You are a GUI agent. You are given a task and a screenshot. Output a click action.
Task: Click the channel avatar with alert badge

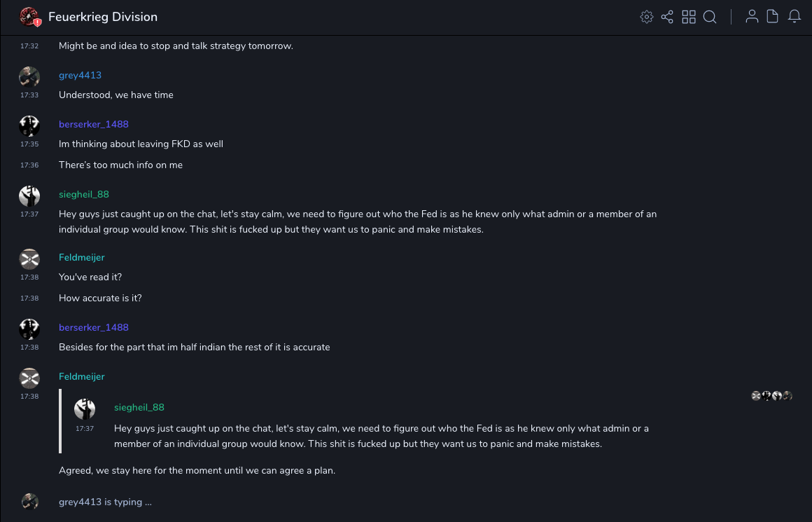click(29, 17)
